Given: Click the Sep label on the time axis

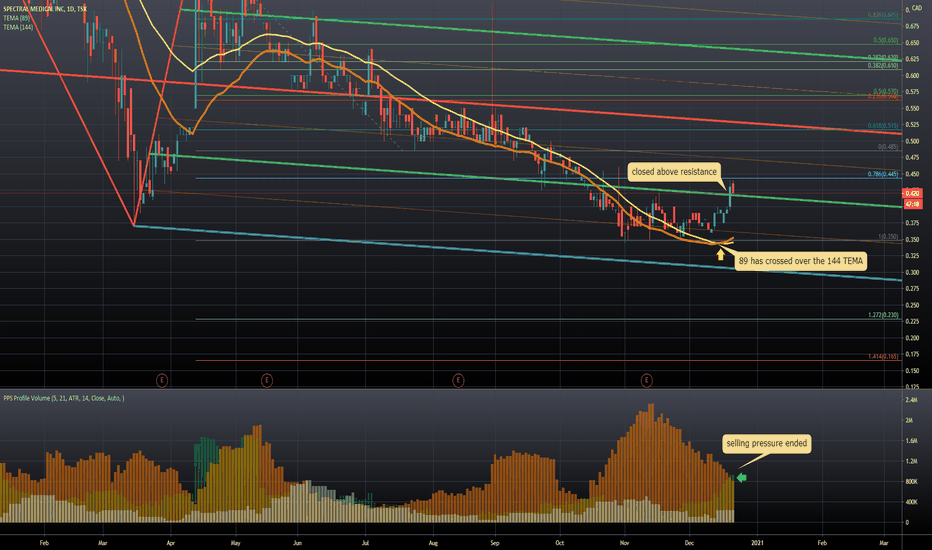Looking at the screenshot, I should tap(495, 543).
